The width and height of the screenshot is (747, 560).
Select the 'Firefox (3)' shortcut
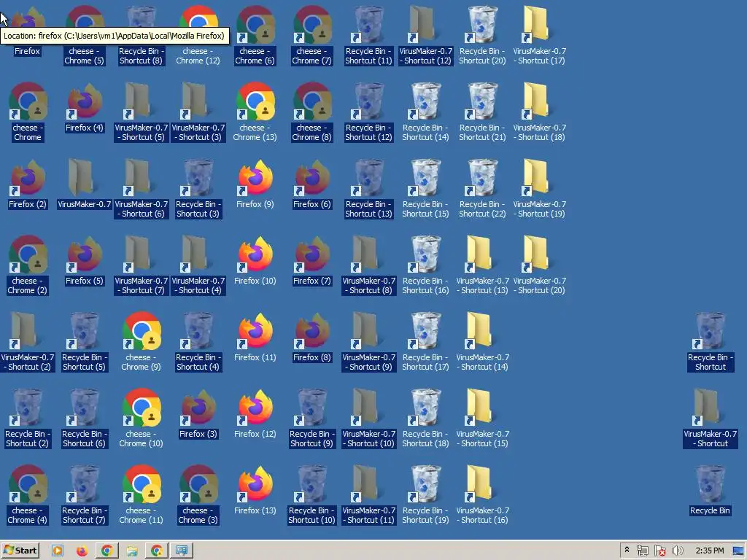[x=198, y=414]
